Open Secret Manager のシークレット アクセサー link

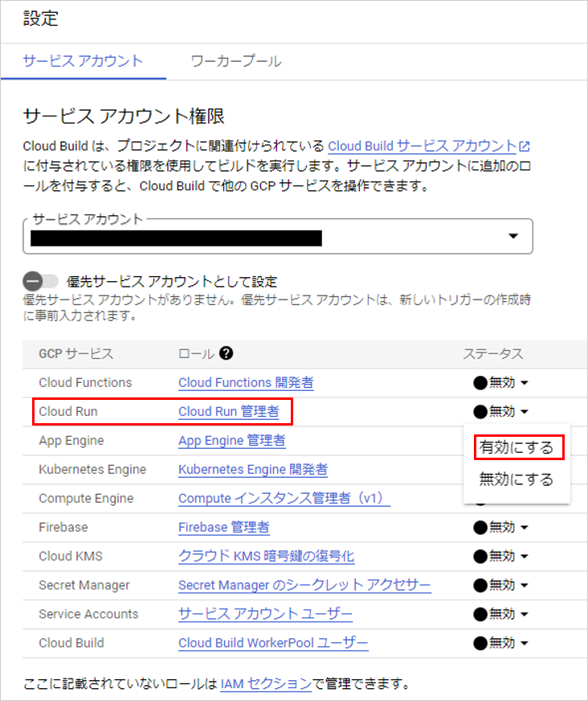(x=304, y=585)
